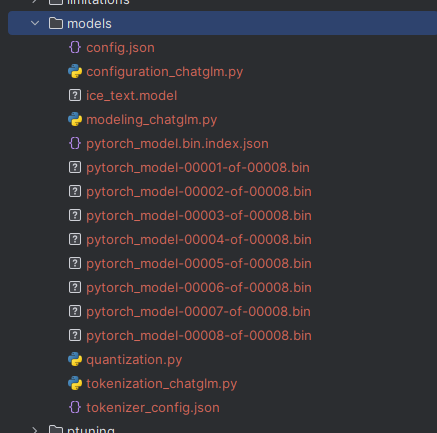Click the Python icon beside modeling_chatglm.py
437x433 pixels.
pyautogui.click(x=75, y=119)
